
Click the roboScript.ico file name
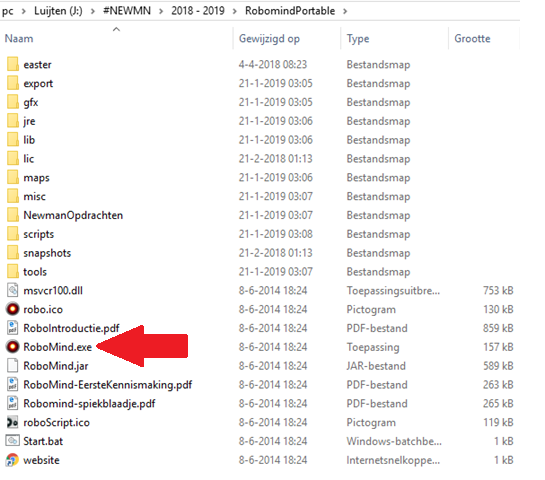(x=57, y=423)
